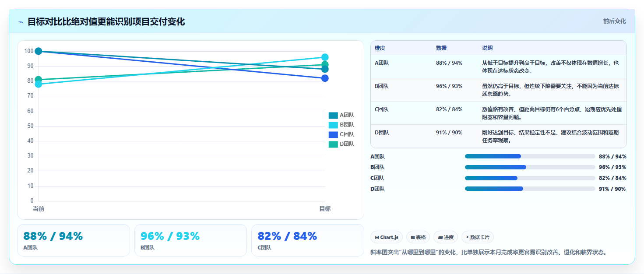Click the teal data point at 88 above 目标
The height and width of the screenshot is (274, 644).
click(325, 69)
